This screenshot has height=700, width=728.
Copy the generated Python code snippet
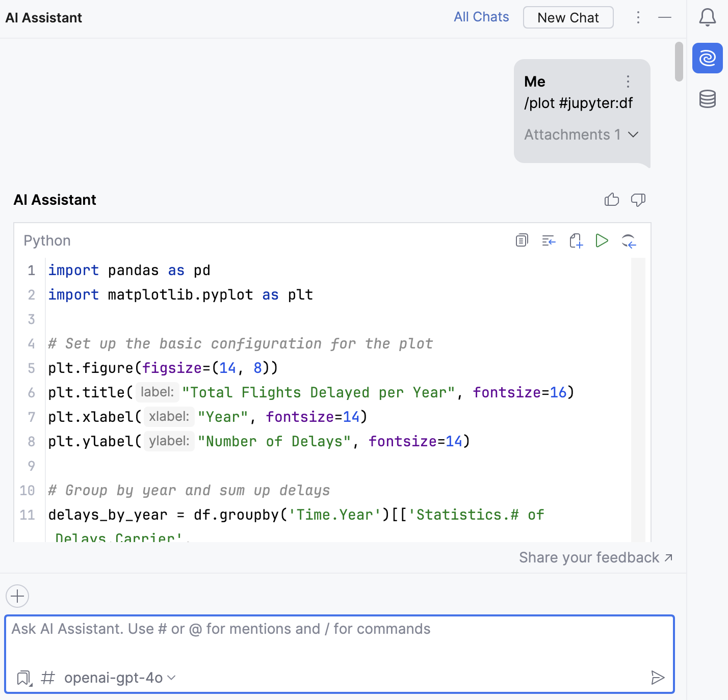[x=521, y=240]
